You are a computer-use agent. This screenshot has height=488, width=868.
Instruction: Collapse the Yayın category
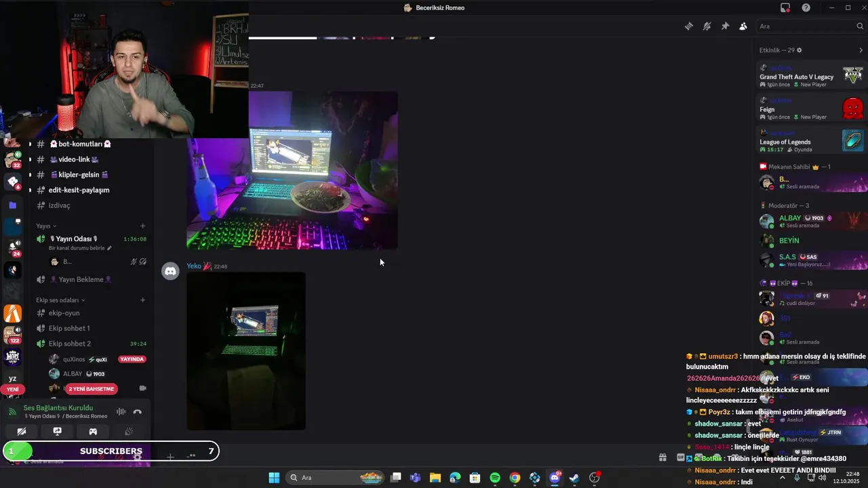point(46,226)
